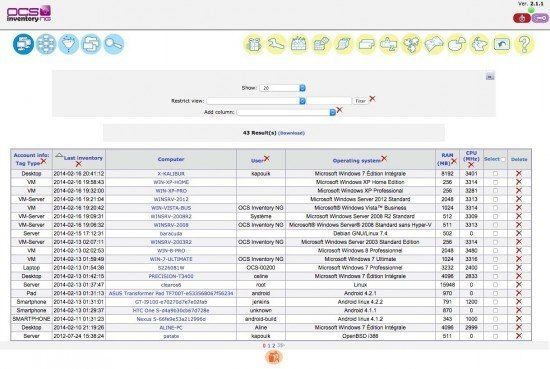Image resolution: width=550 pixels, height=369 pixels.
Task: Open the leaf-shaped Agent icon
Action: (x=343, y=44)
